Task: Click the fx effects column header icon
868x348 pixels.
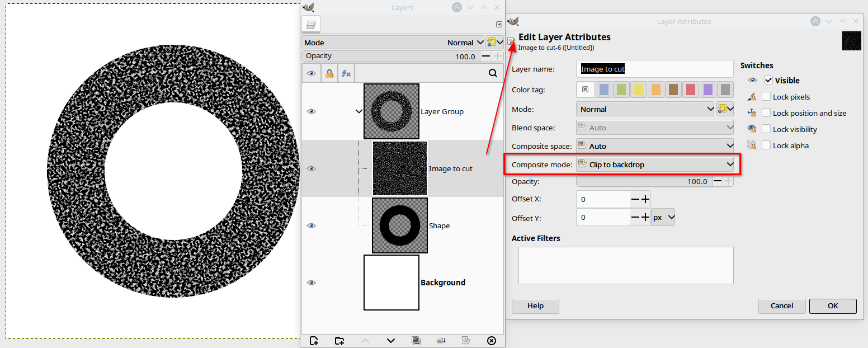Action: click(346, 73)
